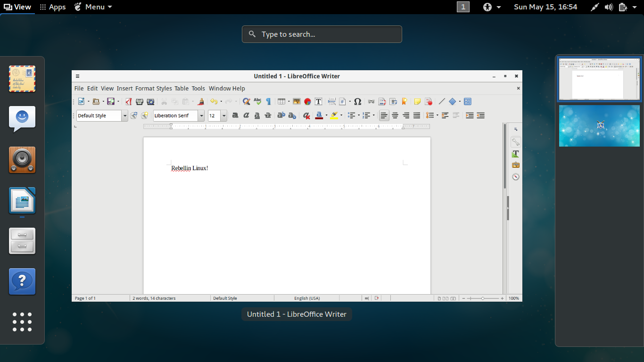
Task: Open the Find and Replace tool
Action: pyautogui.click(x=246, y=101)
